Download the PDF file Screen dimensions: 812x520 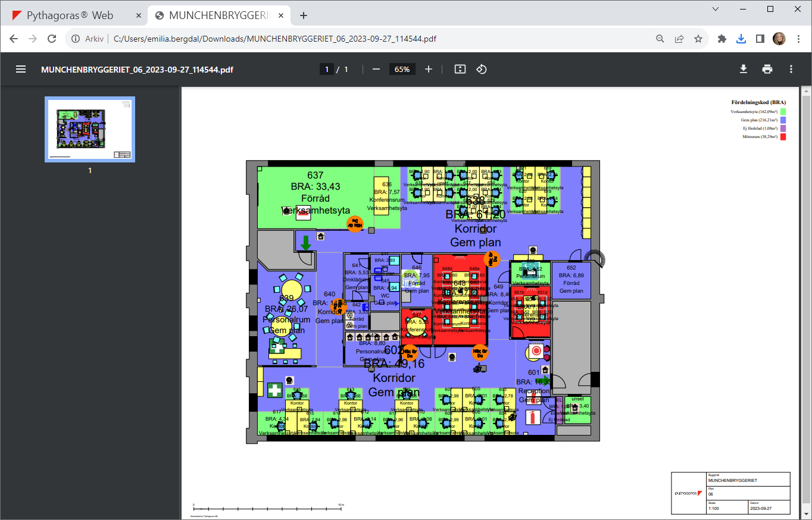click(744, 69)
